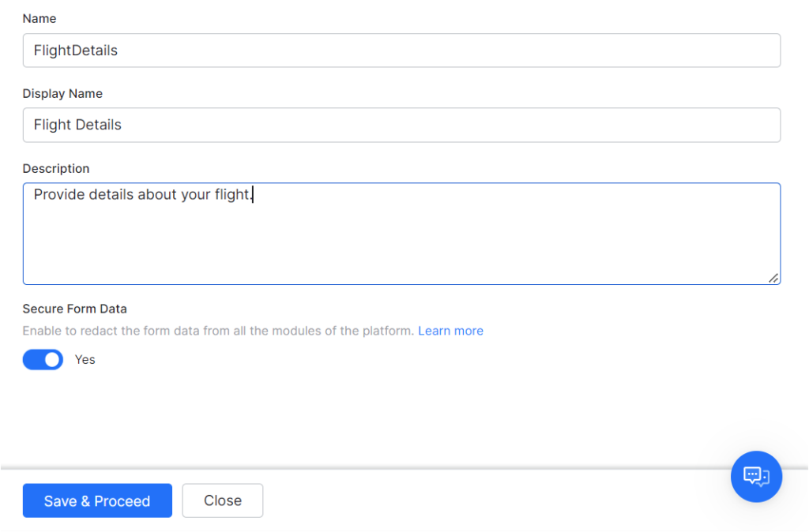Click the Save & Proceed button

pyautogui.click(x=97, y=500)
